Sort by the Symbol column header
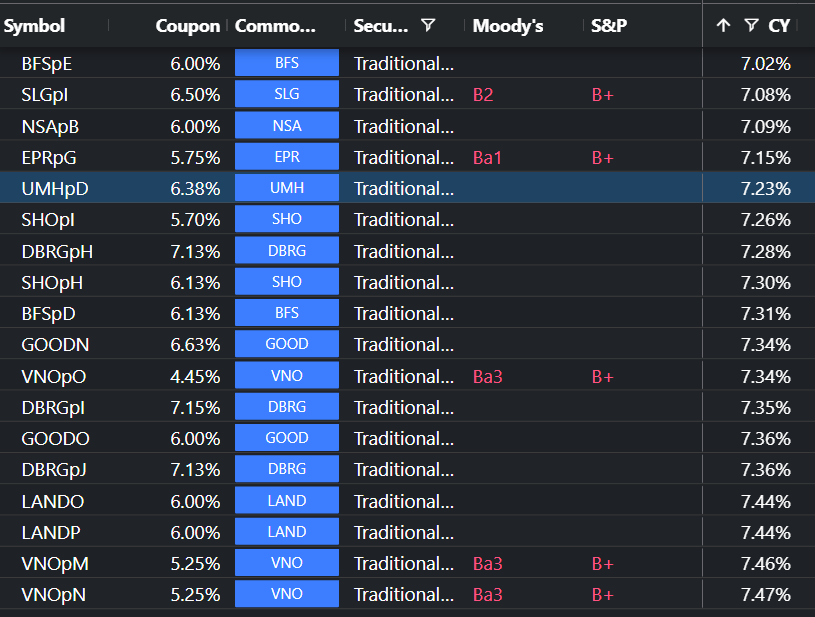This screenshot has height=617, width=815. click(x=35, y=25)
